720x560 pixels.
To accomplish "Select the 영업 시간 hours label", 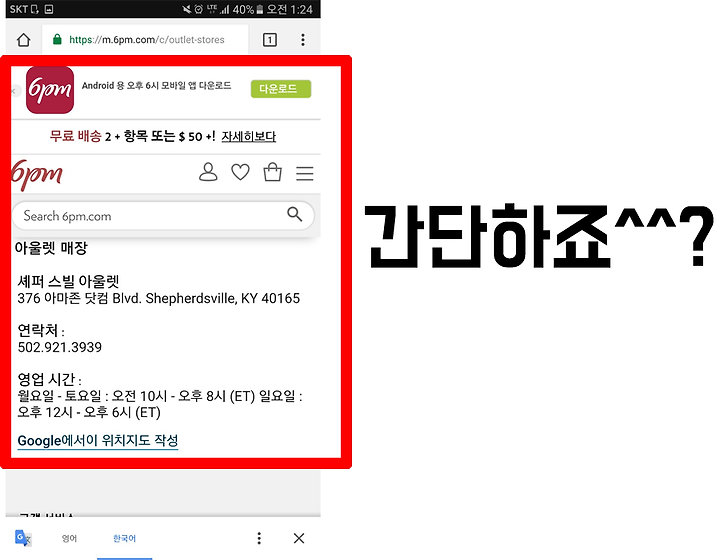I will click(50, 380).
